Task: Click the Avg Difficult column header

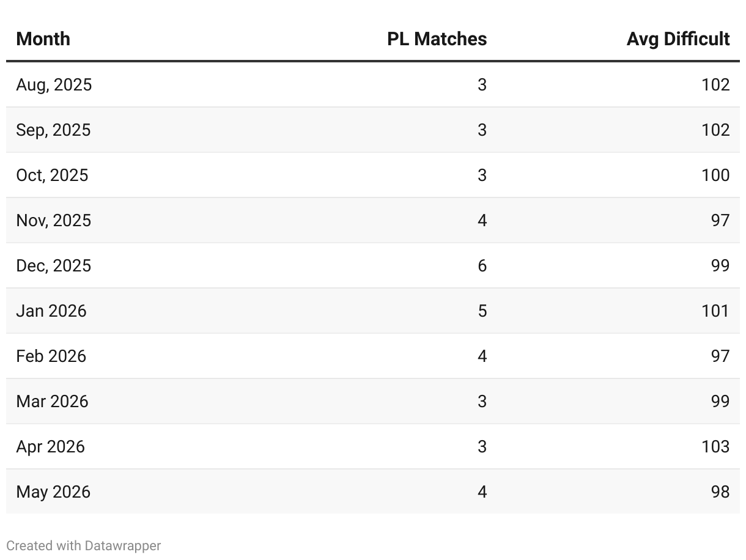Action: pyautogui.click(x=678, y=39)
